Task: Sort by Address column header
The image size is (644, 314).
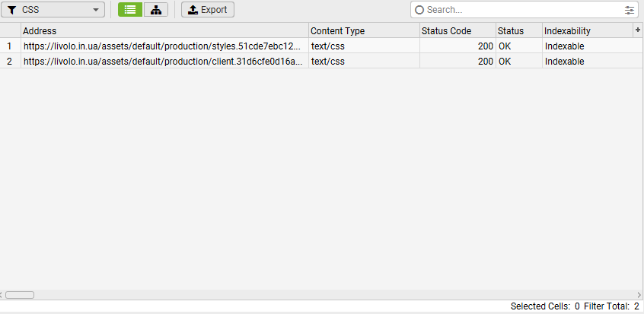Action: tap(164, 31)
